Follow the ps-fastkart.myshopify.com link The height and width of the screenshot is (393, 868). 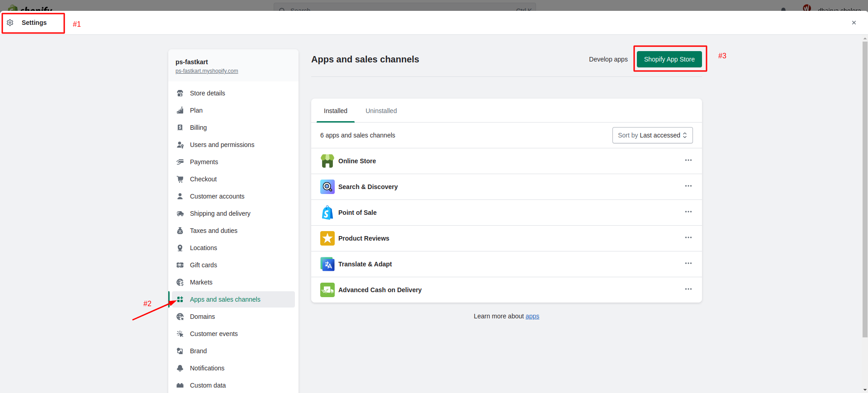[x=207, y=71]
